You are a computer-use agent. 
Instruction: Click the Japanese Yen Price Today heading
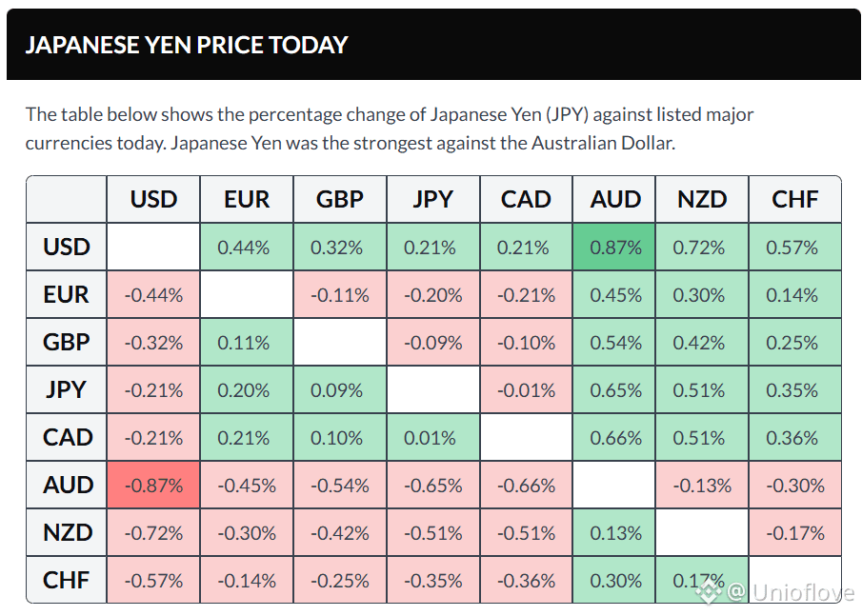pyautogui.click(x=187, y=45)
